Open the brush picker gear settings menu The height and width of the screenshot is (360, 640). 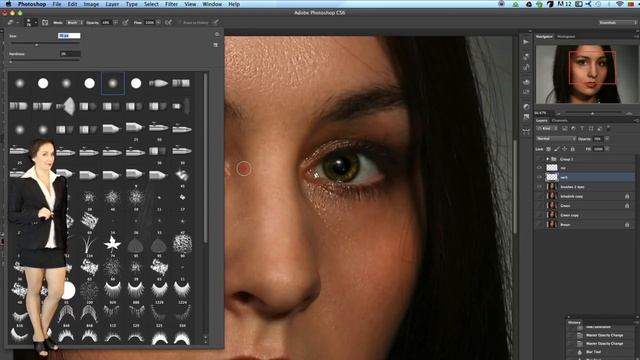pos(217,35)
